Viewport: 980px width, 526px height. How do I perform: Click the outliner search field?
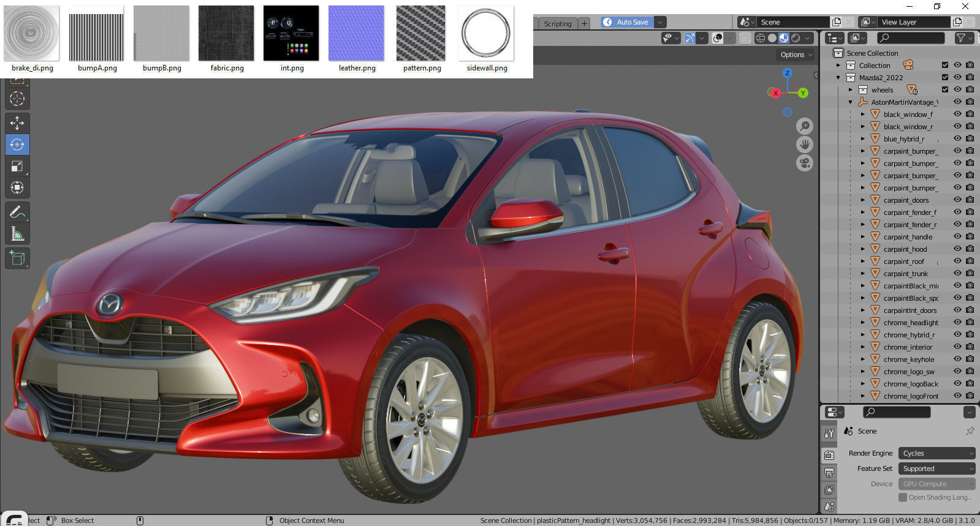[x=911, y=38]
